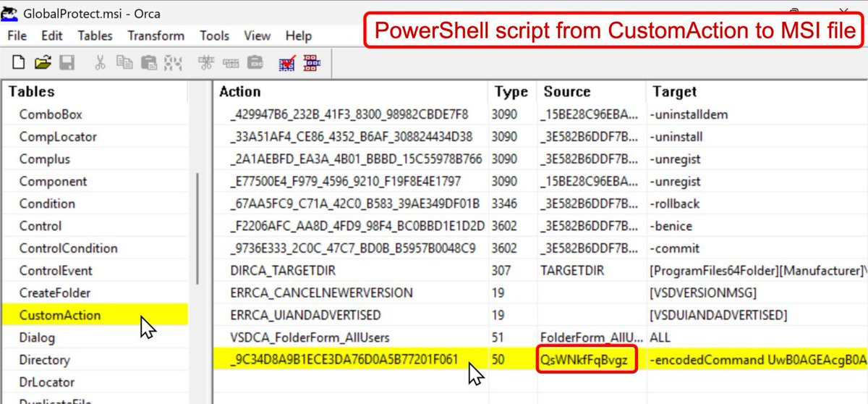The width and height of the screenshot is (868, 404).
Task: Select the _9C34D8A9B1ECE3DA76D0A5B77201F061 action cell
Action: pos(344,360)
